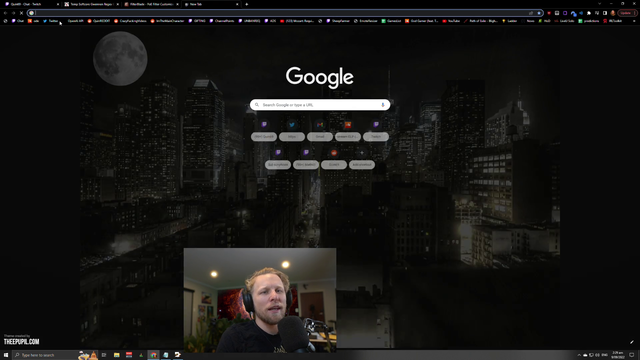Viewport: 640px width, 360px height.
Task: Switch to the FilterBlade tab
Action: click(x=151, y=4)
